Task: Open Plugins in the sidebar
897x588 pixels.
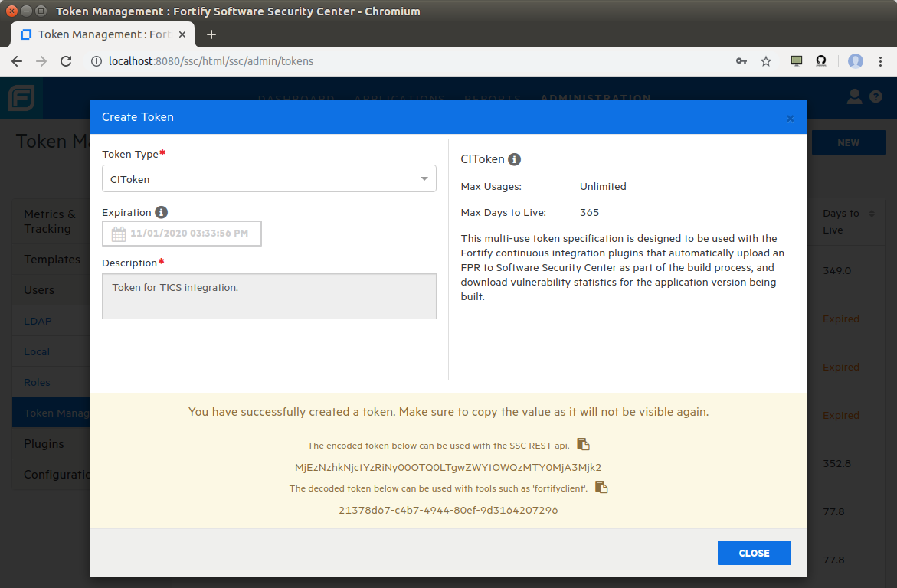Action: (x=51, y=444)
